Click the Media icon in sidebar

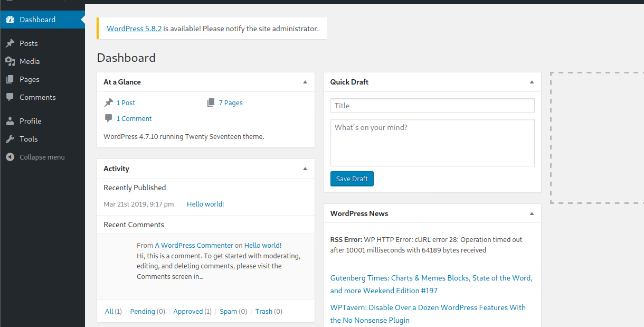point(10,61)
